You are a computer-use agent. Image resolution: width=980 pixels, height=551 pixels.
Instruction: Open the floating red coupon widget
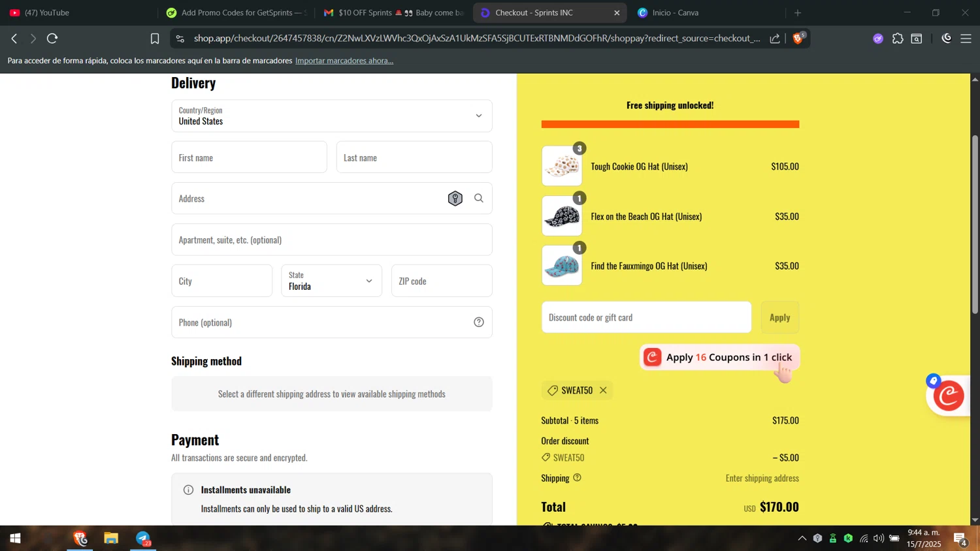949,395
